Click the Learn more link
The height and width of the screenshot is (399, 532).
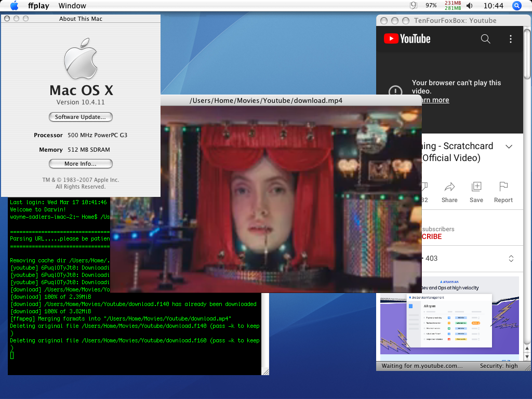coord(435,100)
